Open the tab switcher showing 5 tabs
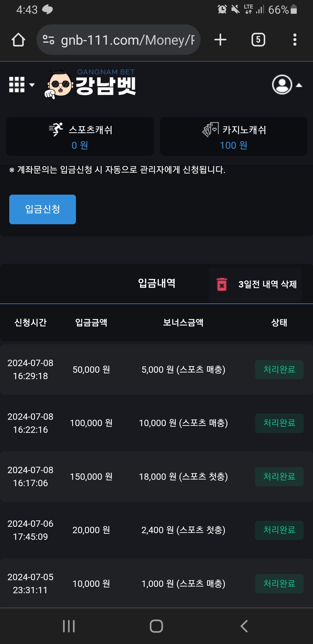The height and width of the screenshot is (644, 313). pos(258,40)
